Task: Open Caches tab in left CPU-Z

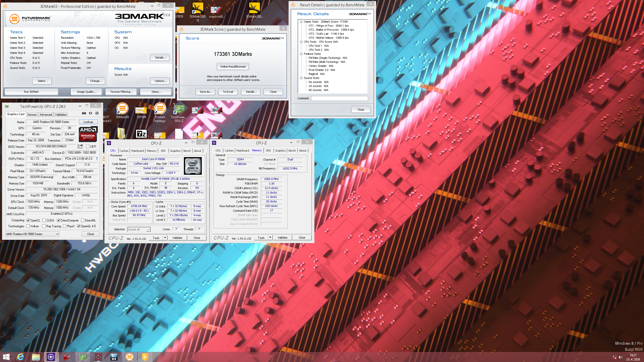Action: click(124, 151)
